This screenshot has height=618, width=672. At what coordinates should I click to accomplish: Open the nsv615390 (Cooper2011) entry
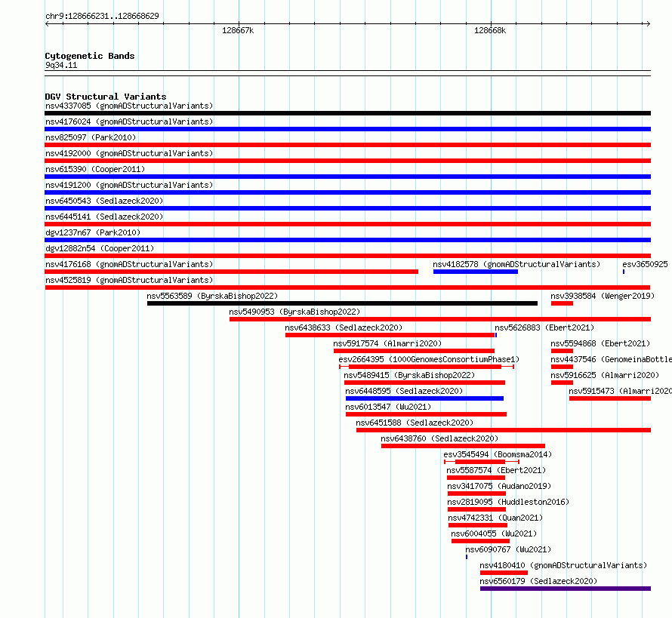[95, 169]
